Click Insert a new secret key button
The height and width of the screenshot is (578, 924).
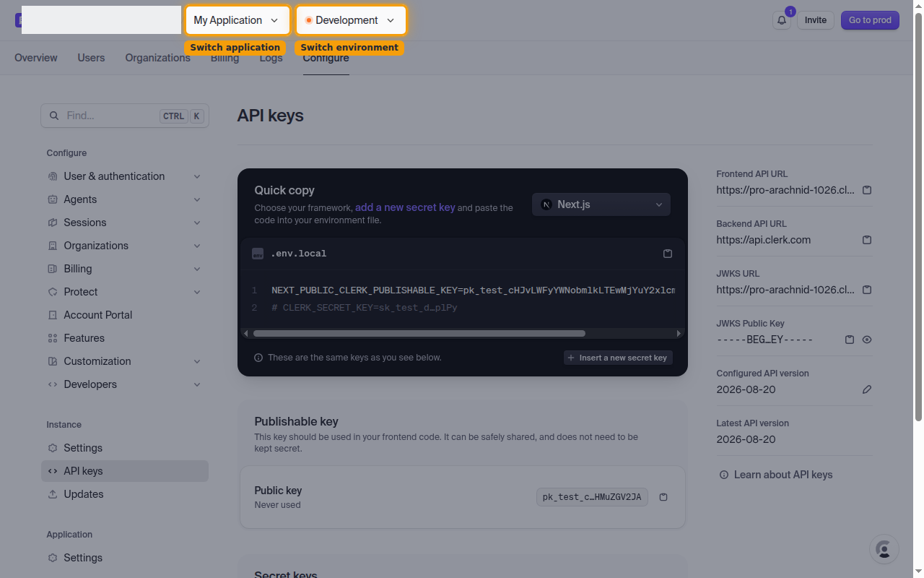[x=618, y=358]
